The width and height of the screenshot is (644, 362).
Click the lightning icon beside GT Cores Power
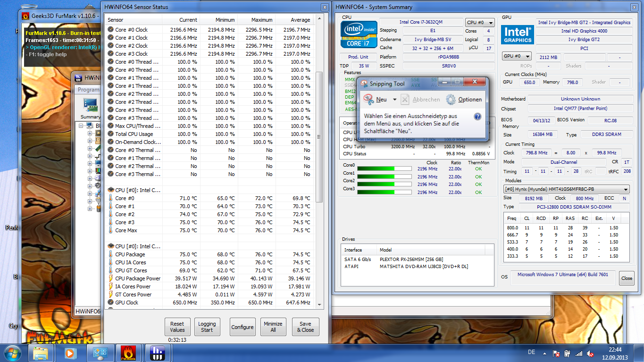pos(110,295)
